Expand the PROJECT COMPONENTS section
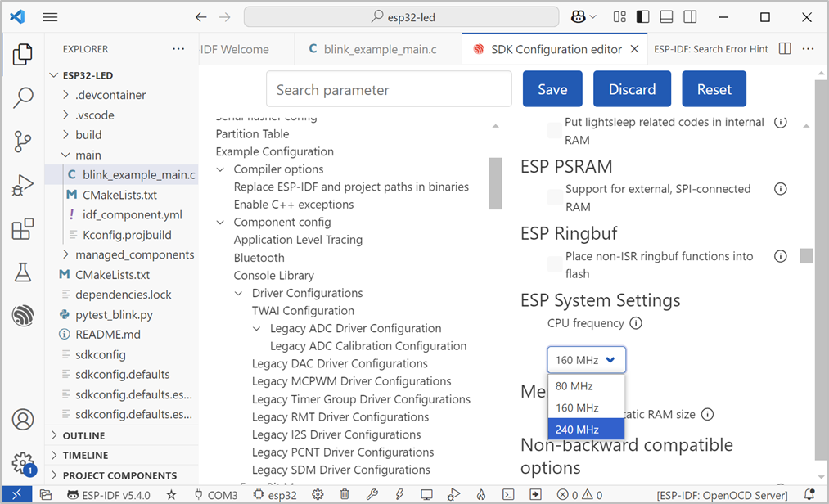Image resolution: width=829 pixels, height=504 pixels. pos(122,475)
